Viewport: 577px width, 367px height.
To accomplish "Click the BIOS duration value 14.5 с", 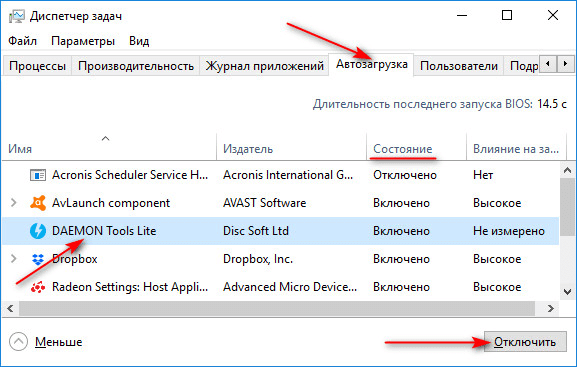I will click(x=551, y=104).
